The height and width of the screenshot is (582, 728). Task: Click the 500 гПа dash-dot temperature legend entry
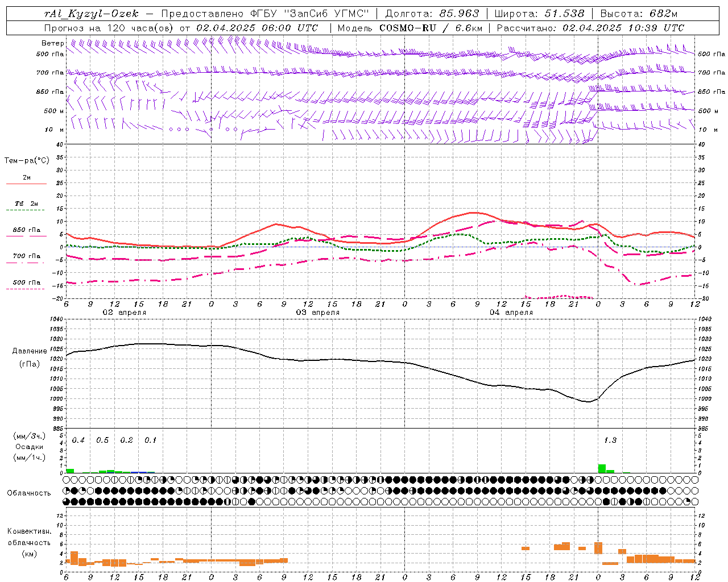tap(27, 282)
